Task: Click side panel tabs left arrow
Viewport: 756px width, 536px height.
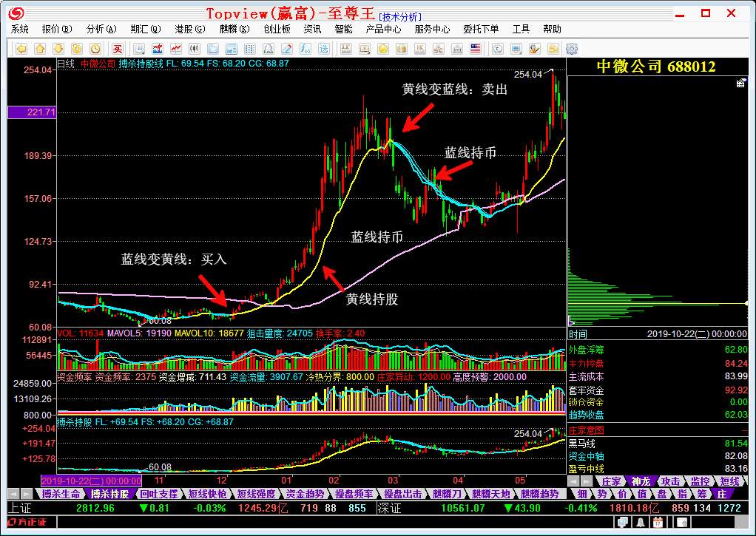Action: (573, 481)
